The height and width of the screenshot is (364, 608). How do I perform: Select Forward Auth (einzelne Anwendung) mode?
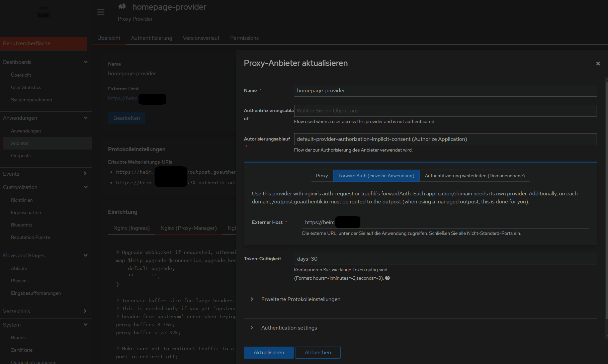click(x=376, y=176)
